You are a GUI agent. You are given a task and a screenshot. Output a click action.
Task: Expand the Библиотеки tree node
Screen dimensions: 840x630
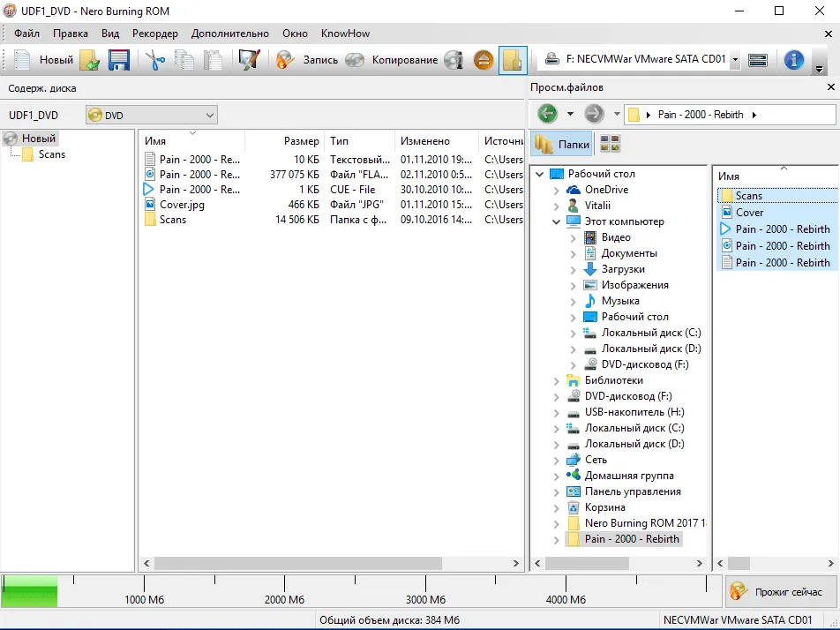coord(556,381)
